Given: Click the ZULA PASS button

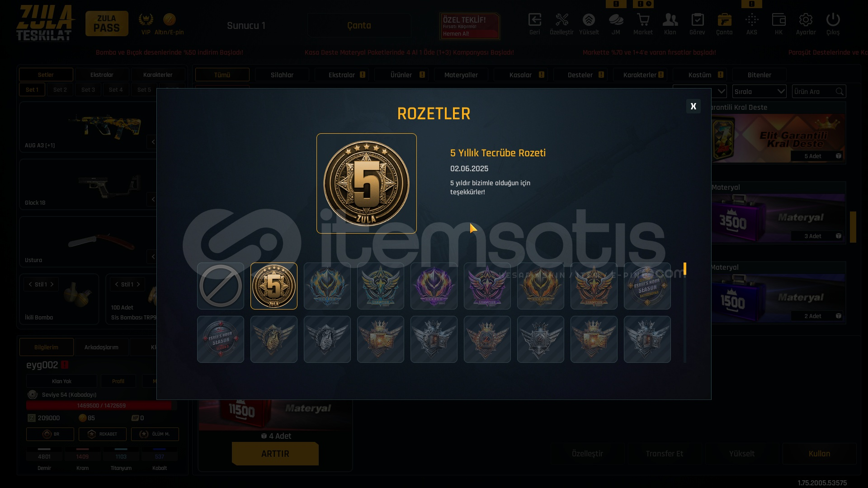Looking at the screenshot, I should pyautogui.click(x=107, y=23).
